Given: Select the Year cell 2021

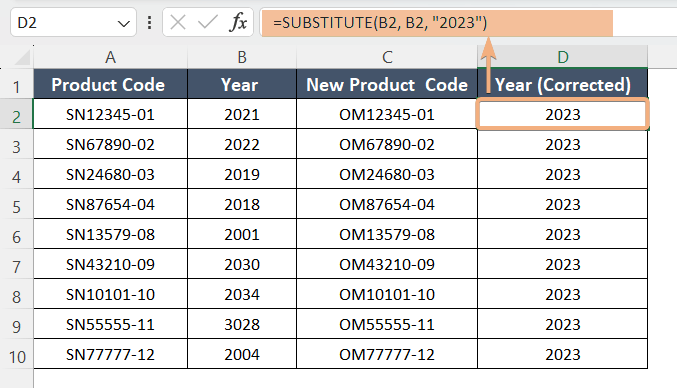Looking at the screenshot, I should (x=242, y=114).
